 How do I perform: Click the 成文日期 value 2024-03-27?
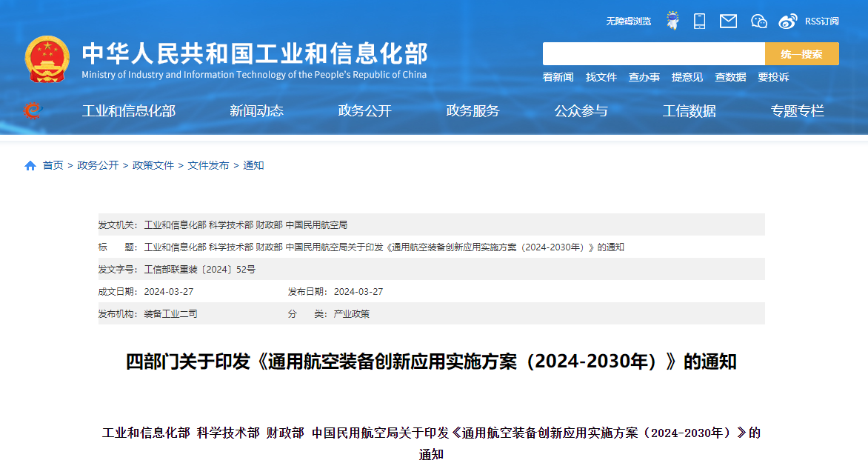(169, 292)
